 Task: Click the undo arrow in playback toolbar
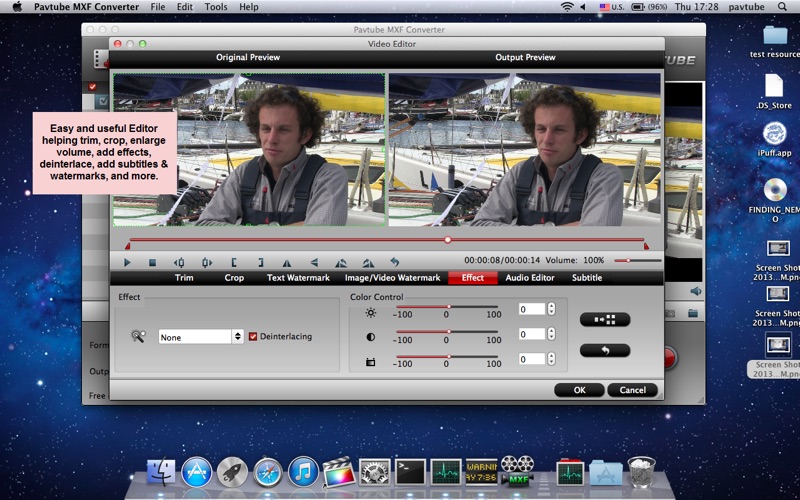394,262
